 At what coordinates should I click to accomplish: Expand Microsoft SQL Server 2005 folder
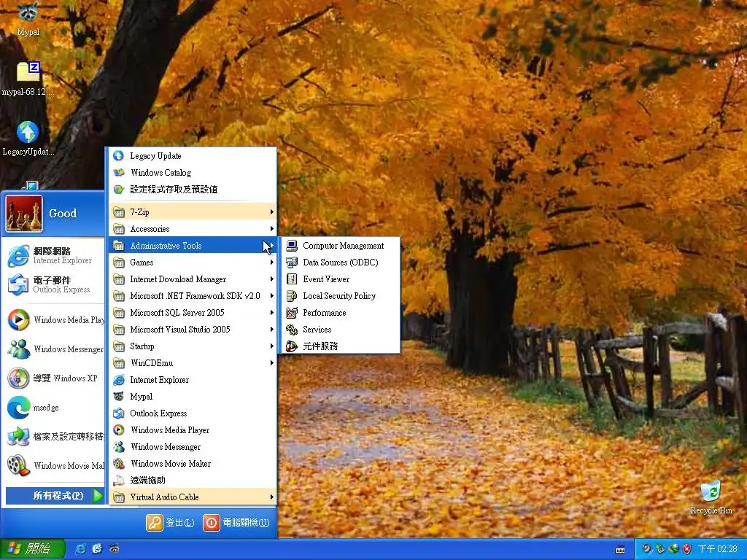pos(193,313)
